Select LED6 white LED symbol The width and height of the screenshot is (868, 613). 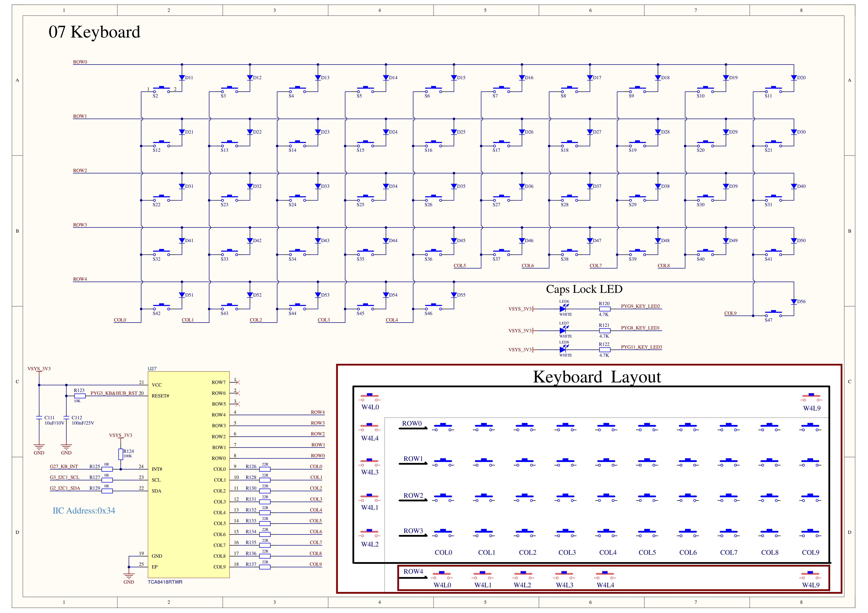point(563,308)
